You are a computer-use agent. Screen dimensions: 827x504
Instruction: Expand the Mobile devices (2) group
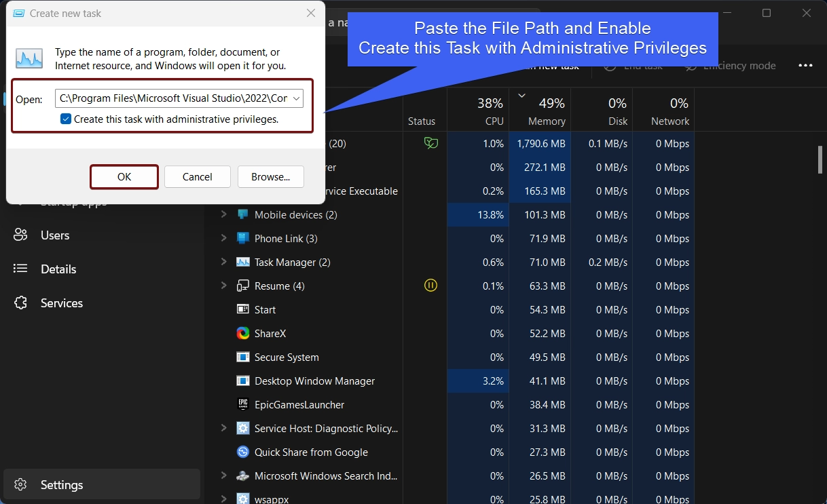(223, 214)
